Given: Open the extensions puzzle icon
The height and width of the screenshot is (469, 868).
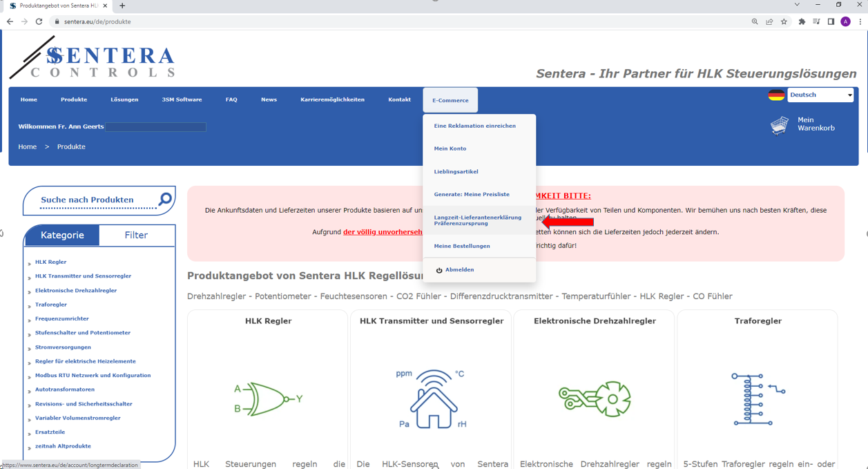Looking at the screenshot, I should click(x=802, y=21).
